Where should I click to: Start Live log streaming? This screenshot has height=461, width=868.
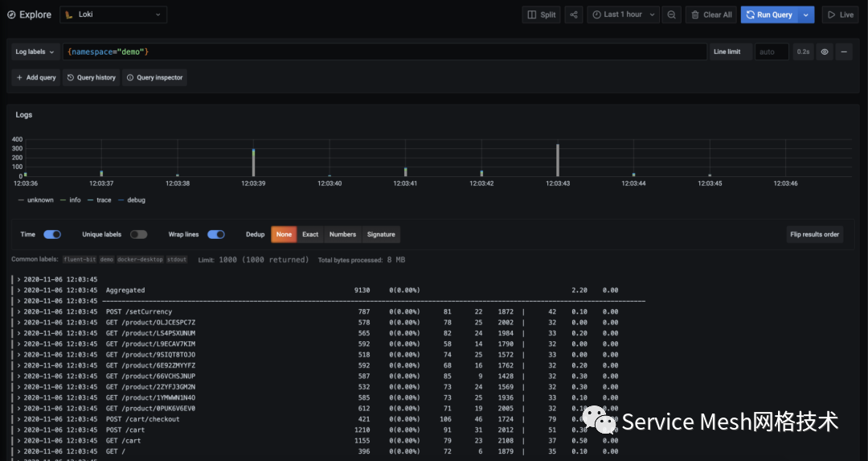(841, 15)
